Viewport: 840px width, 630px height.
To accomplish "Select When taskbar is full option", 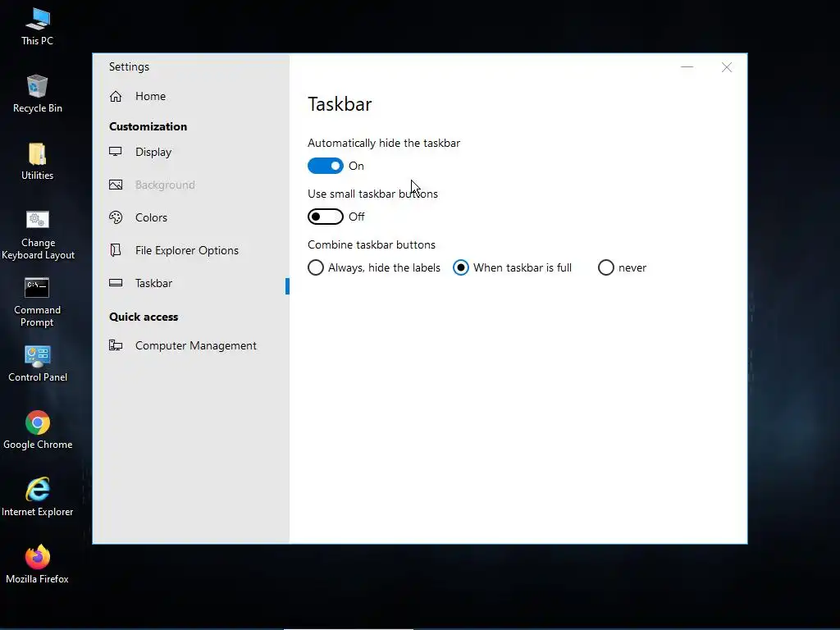I will pyautogui.click(x=513, y=267).
